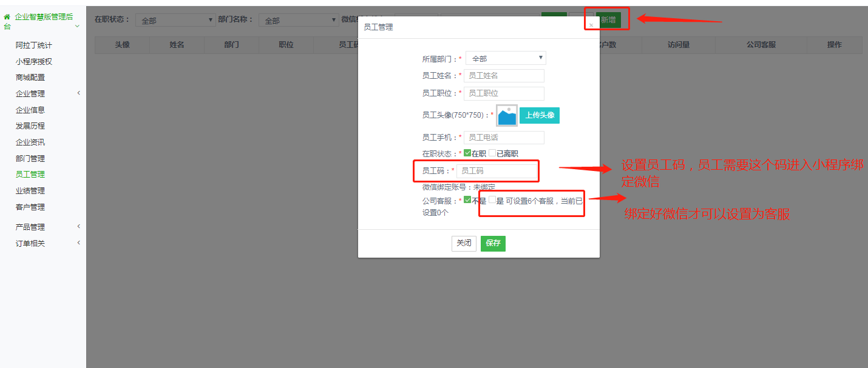Expand the 产品管理 sidebar section
868x368 pixels.
click(x=78, y=227)
